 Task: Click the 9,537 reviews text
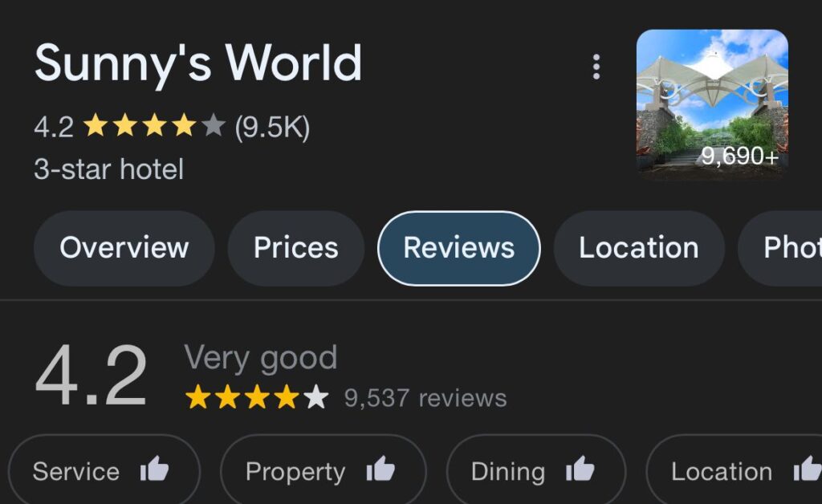pos(425,397)
